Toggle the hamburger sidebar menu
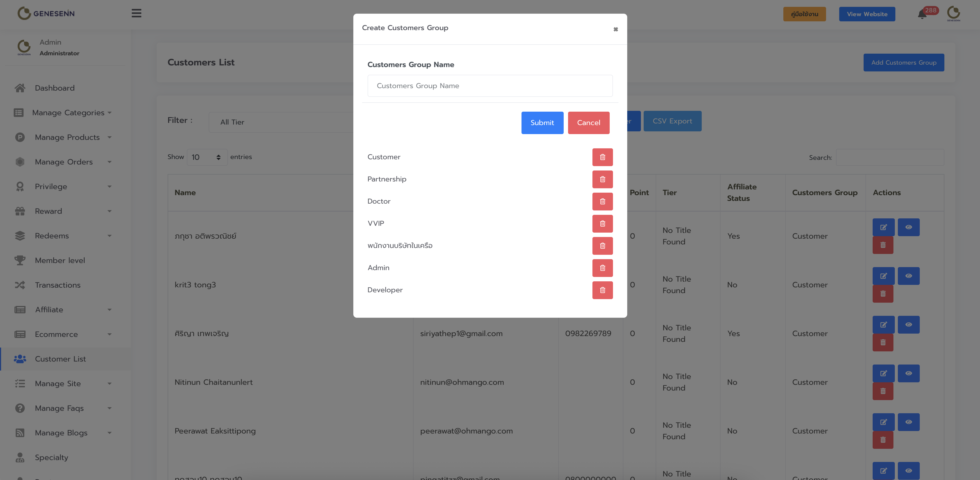Screen dimensions: 980x480 [x=136, y=13]
